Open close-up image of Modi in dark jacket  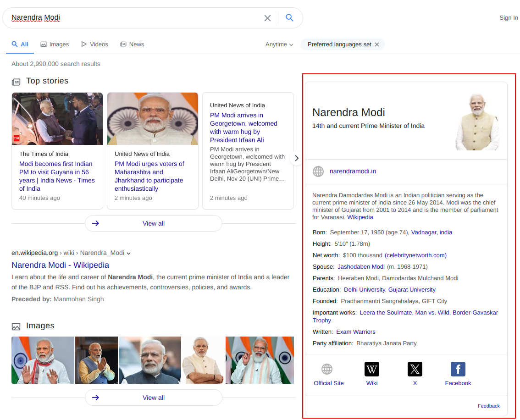[150, 360]
